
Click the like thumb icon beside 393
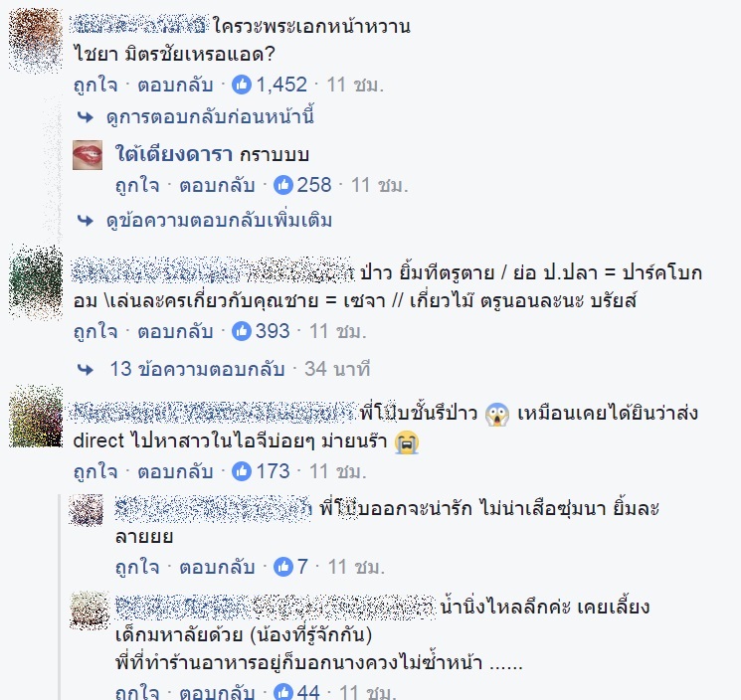[x=242, y=331]
